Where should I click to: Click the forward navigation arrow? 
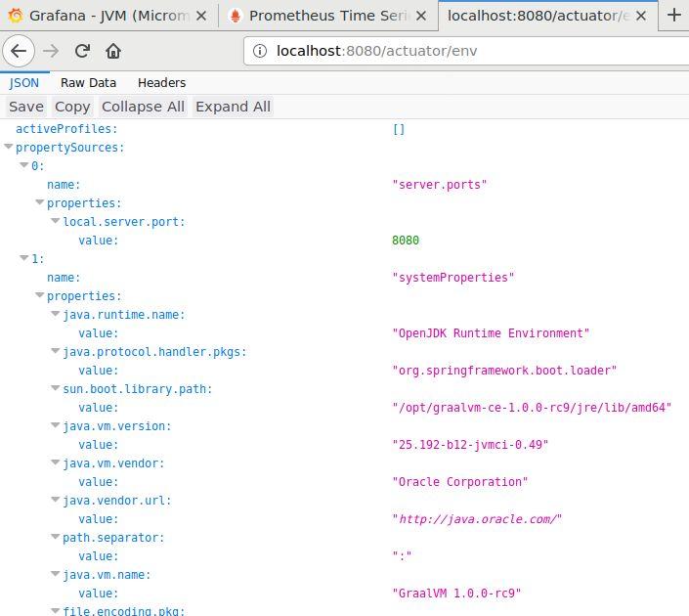coord(51,51)
